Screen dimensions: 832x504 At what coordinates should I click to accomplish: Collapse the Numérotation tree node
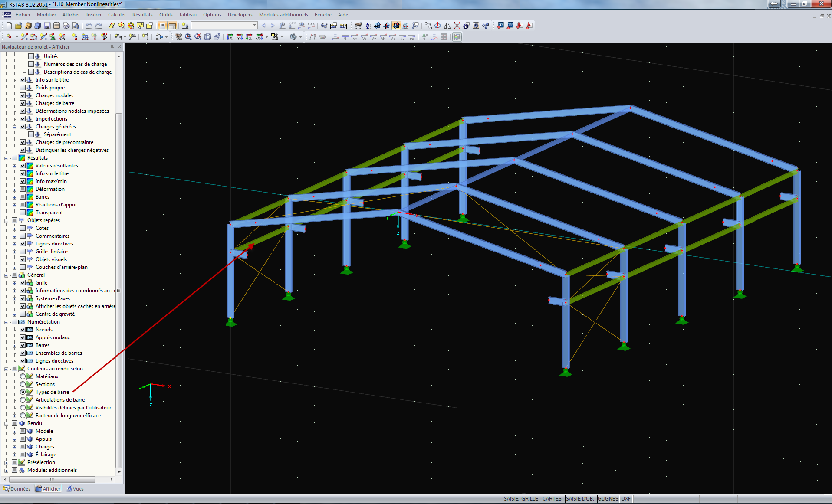tap(7, 322)
